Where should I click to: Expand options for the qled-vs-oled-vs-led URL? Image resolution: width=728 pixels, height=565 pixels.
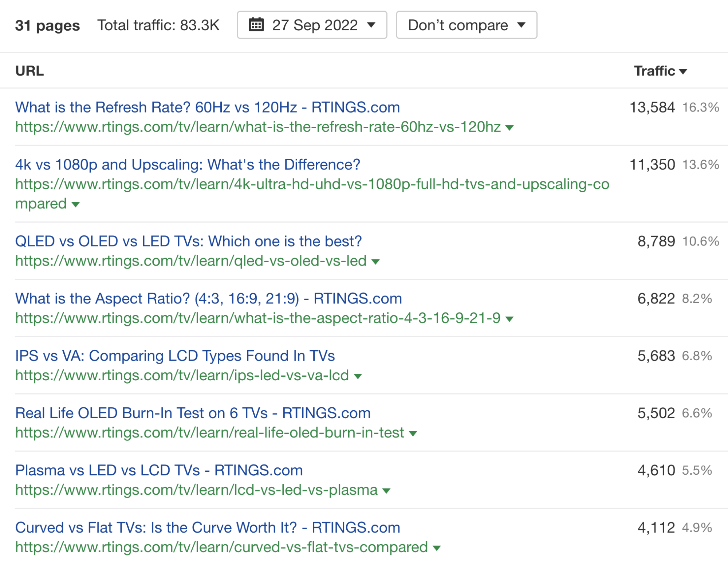(375, 261)
